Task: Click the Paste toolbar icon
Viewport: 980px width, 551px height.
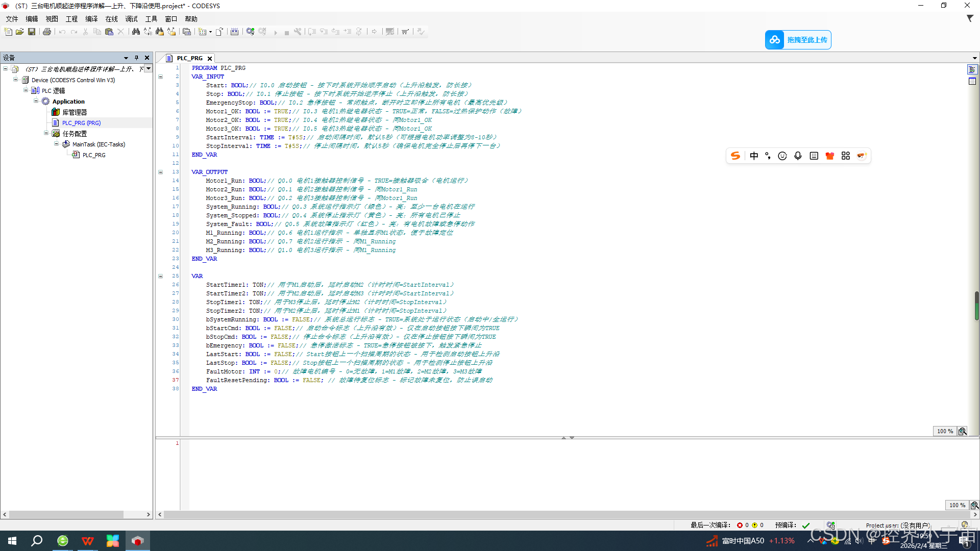Action: [x=109, y=32]
